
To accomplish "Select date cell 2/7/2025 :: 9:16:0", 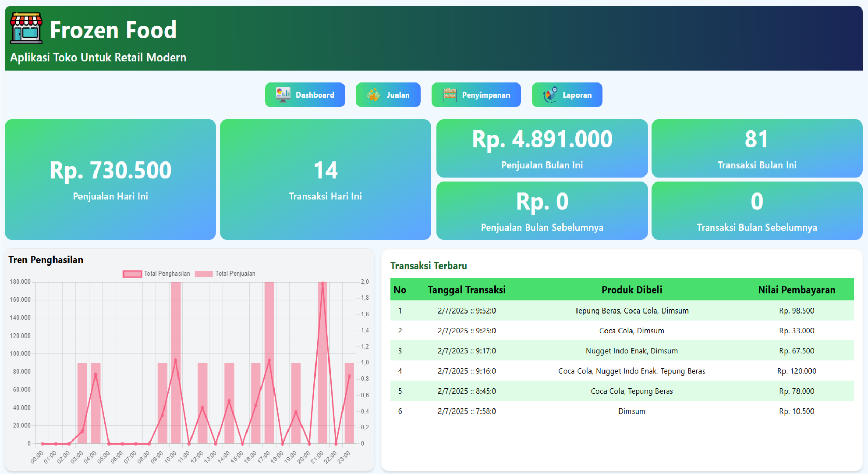I will pos(467,371).
